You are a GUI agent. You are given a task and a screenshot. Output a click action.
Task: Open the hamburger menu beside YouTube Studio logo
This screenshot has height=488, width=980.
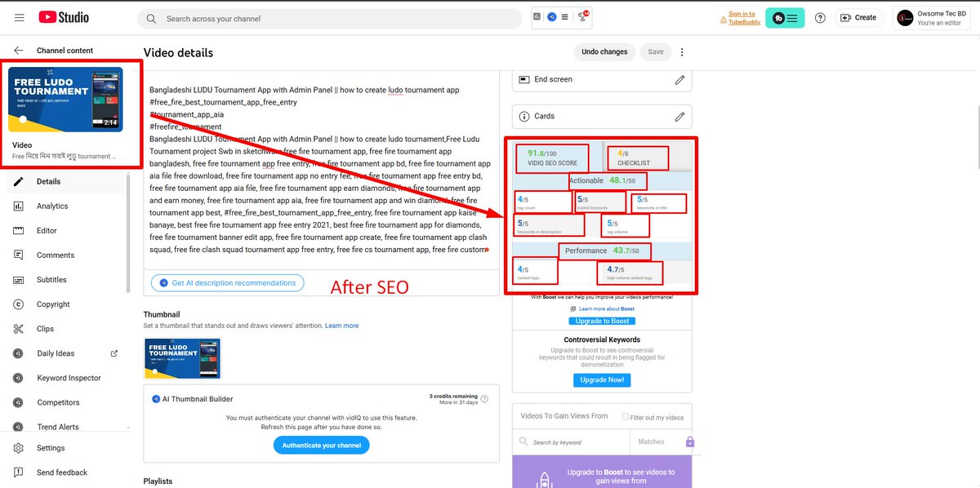pos(19,17)
